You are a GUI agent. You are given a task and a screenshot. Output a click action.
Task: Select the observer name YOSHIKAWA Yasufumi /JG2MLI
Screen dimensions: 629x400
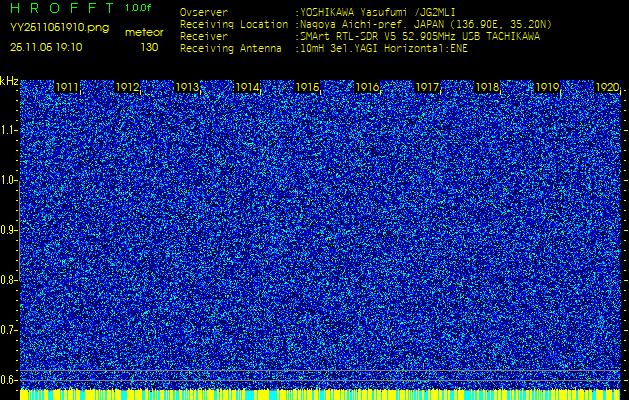[x=377, y=12]
